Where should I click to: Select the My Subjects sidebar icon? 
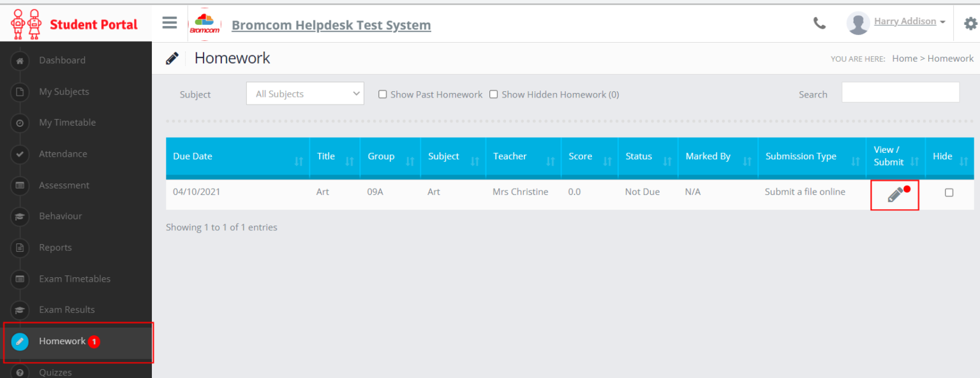[20, 91]
